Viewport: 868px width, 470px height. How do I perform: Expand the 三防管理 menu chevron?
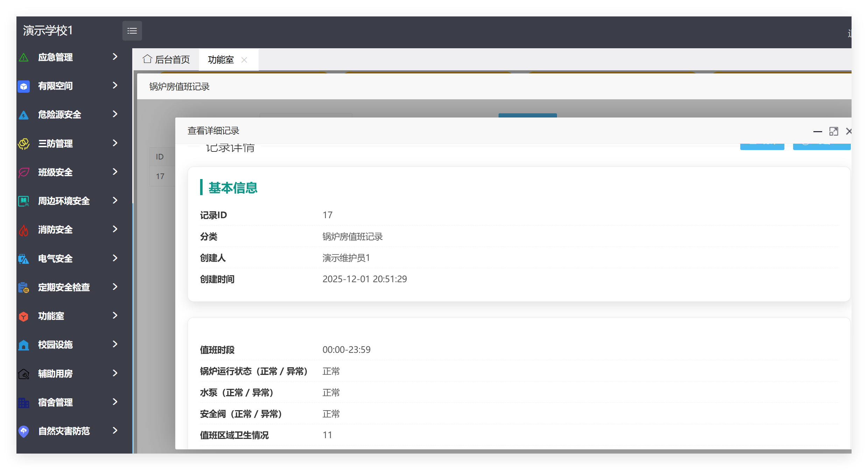tap(115, 143)
